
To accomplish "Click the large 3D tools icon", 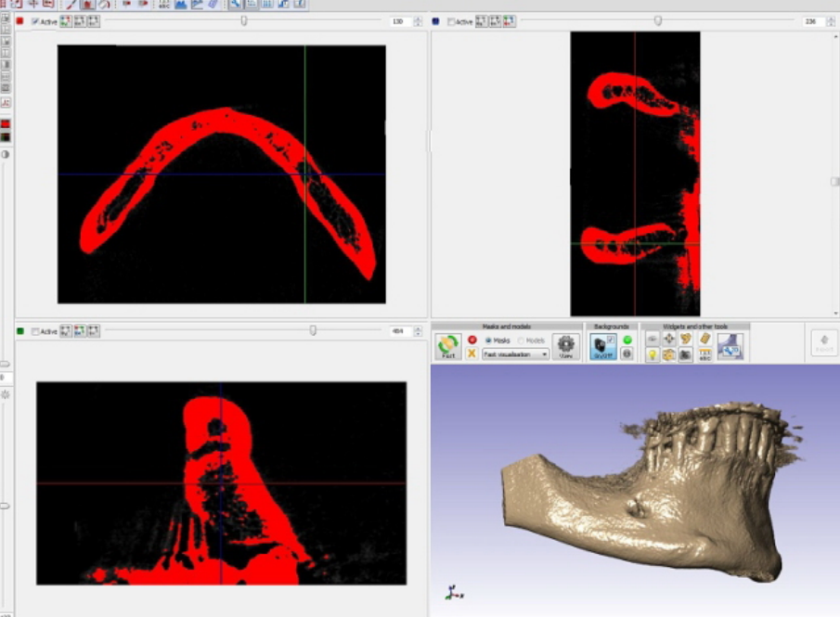I will click(x=730, y=346).
